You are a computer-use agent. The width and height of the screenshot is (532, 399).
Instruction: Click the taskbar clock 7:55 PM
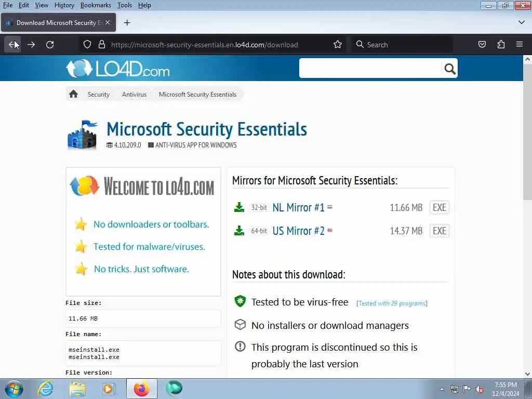[506, 385]
